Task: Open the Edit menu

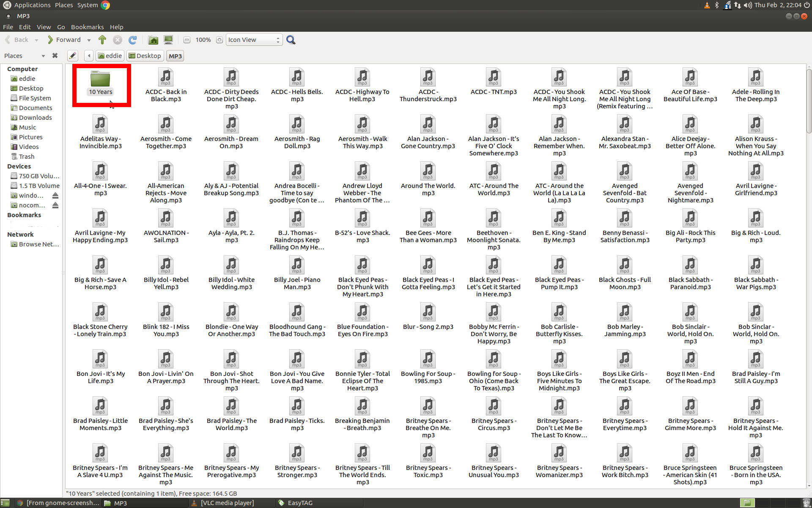Action: pyautogui.click(x=25, y=27)
